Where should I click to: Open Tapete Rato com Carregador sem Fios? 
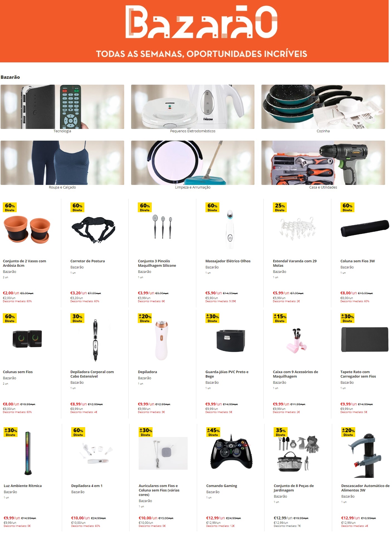[358, 374]
